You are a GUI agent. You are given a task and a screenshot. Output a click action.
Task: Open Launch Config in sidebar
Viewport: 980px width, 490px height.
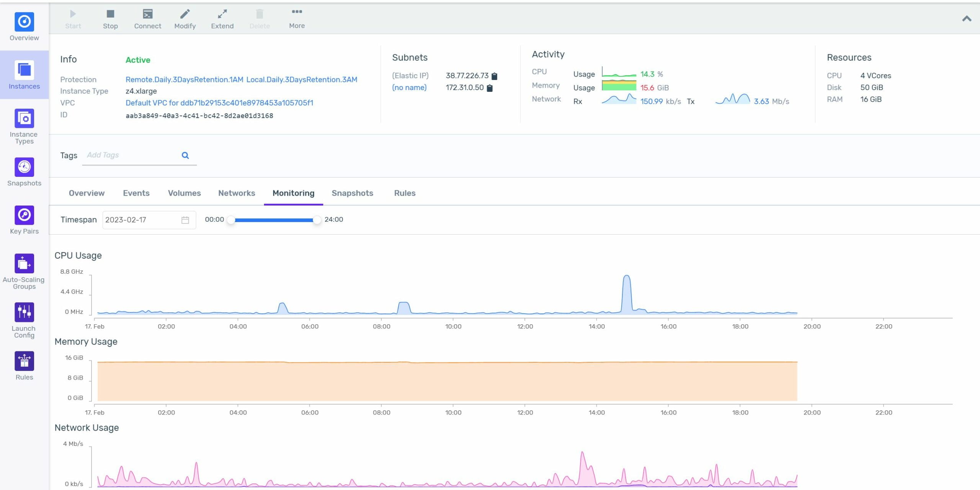click(24, 320)
